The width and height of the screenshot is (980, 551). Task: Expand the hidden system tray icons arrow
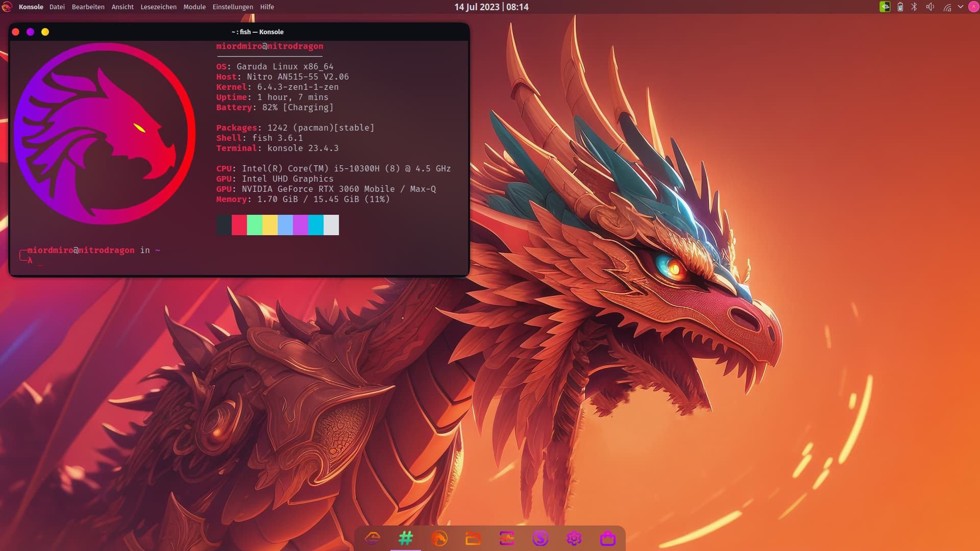point(961,7)
